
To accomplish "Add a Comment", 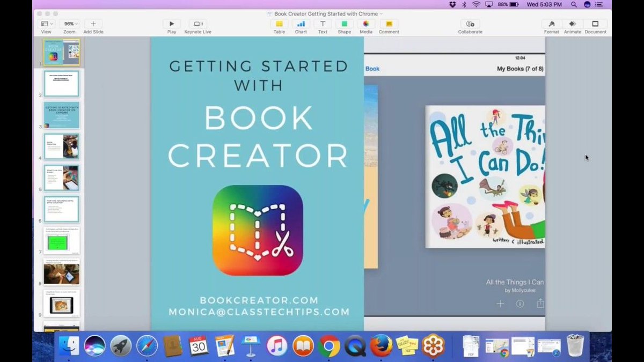I will point(389,24).
